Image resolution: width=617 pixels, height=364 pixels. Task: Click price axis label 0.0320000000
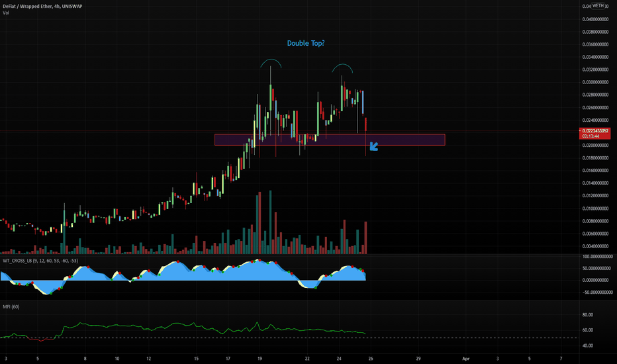[x=595, y=69]
